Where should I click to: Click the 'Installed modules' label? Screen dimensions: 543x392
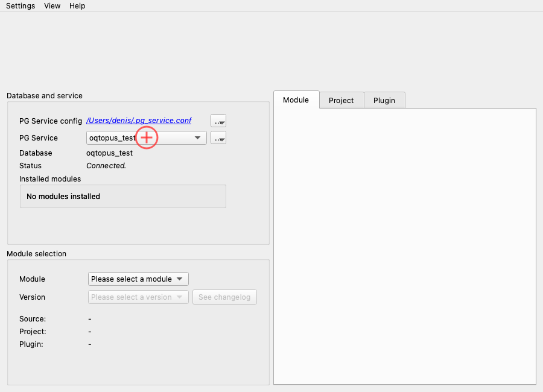50,179
